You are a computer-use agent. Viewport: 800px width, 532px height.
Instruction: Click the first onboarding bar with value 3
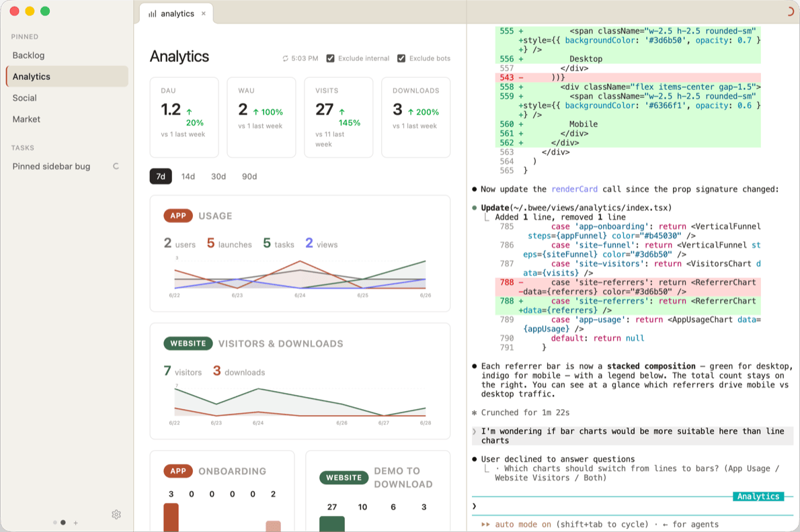click(x=171, y=518)
